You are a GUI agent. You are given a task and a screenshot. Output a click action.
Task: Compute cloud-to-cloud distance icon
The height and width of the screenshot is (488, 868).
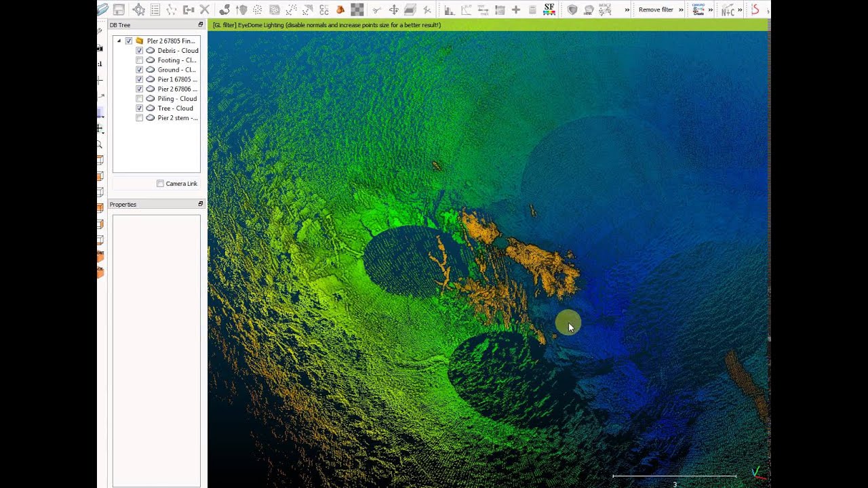[291, 9]
